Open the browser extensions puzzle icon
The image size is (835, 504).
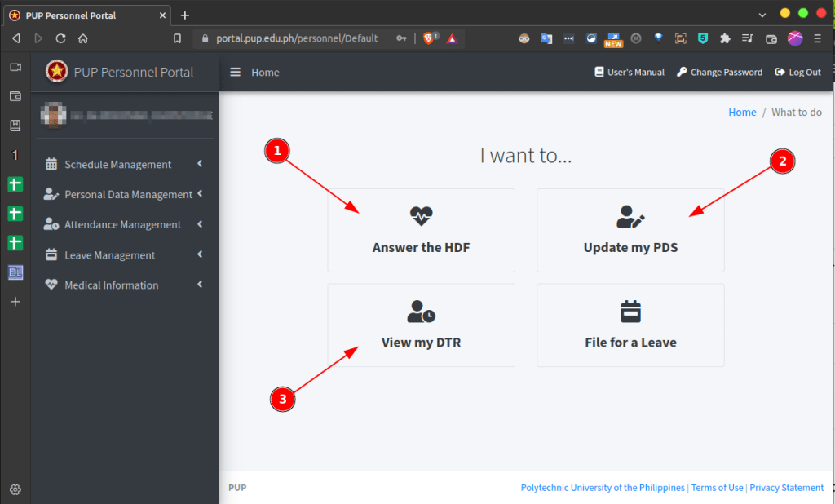(x=724, y=38)
